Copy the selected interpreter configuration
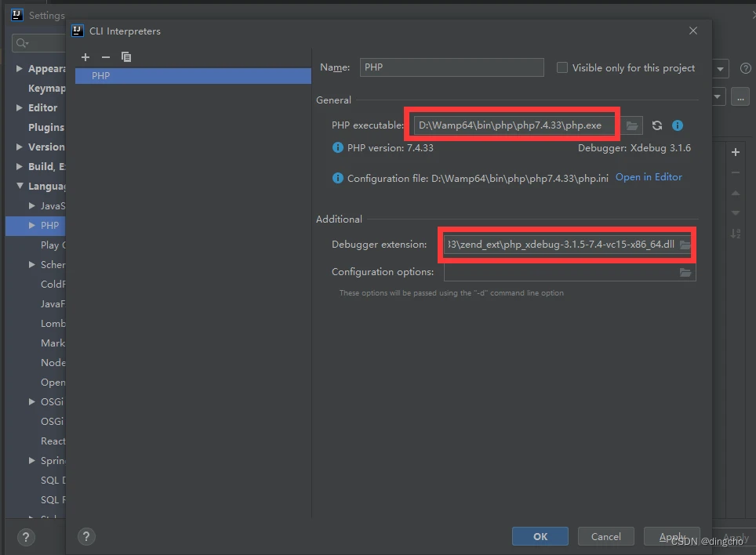 coord(126,57)
